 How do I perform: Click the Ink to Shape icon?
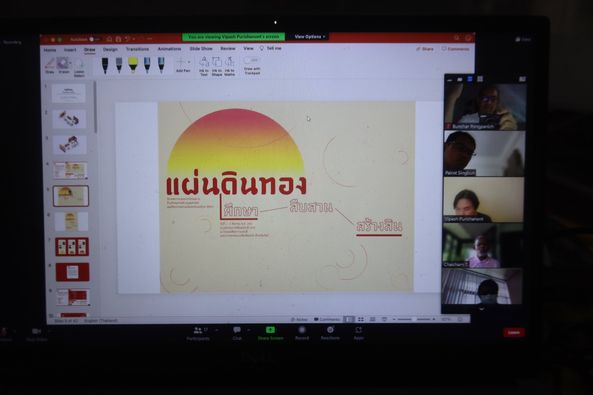point(217,66)
